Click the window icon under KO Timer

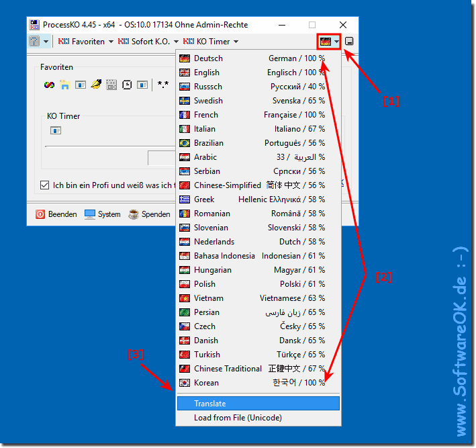pos(56,130)
